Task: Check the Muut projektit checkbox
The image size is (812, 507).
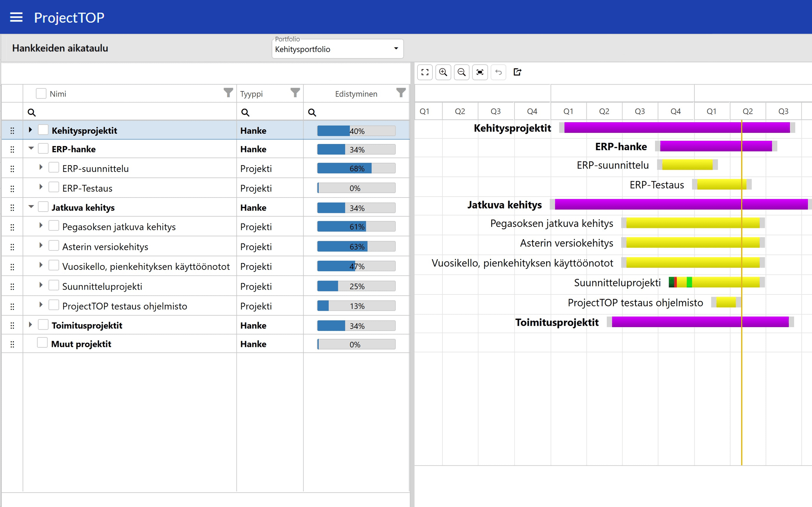Action: [42, 343]
